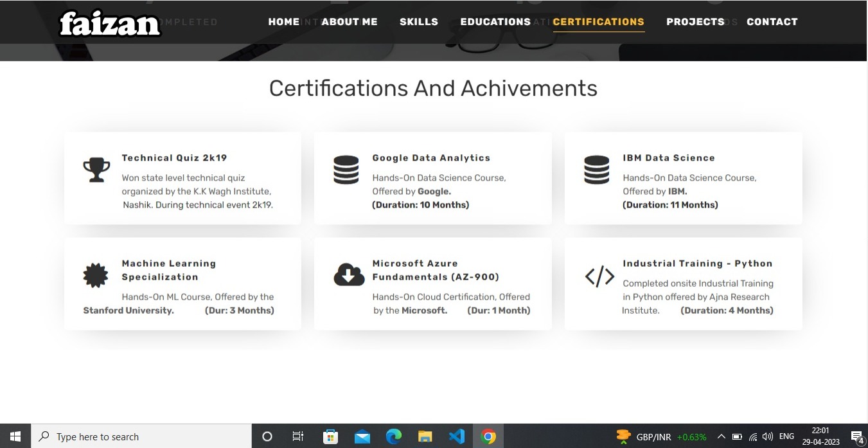The image size is (868, 448).
Task: Switch to the PROJECTS section
Action: click(696, 21)
